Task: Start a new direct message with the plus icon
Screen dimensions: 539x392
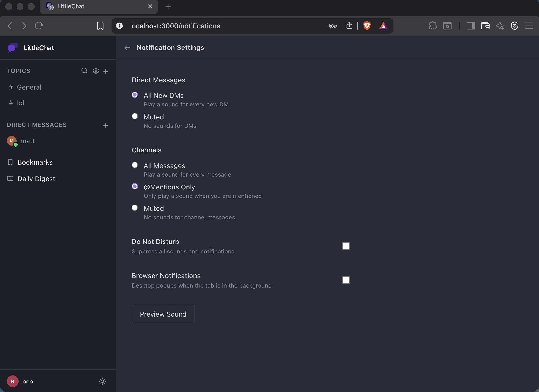Action: (x=106, y=125)
